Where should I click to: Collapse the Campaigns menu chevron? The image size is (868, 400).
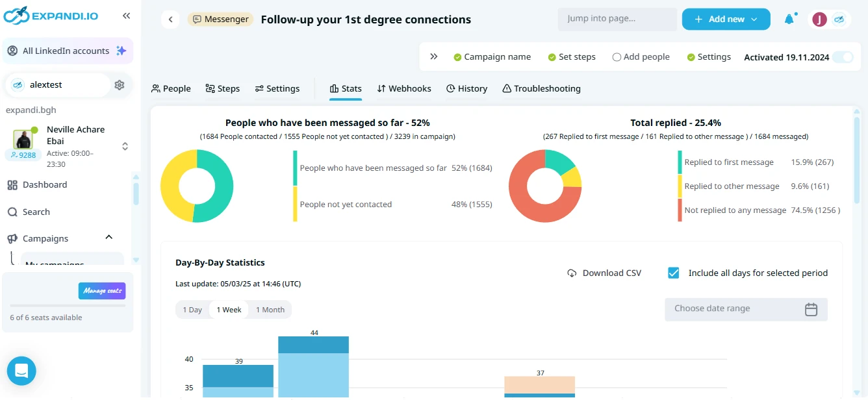tap(109, 238)
